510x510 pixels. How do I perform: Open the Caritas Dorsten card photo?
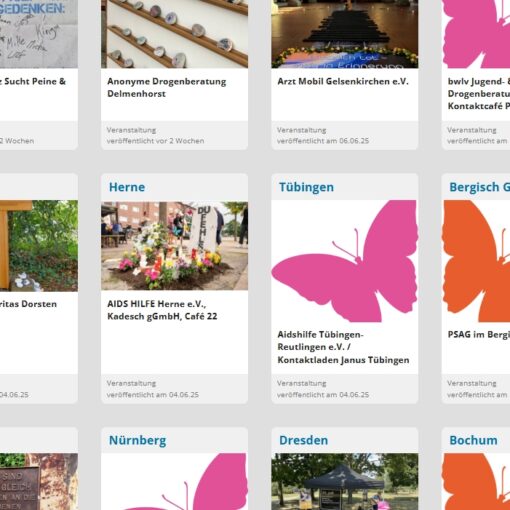point(39,246)
